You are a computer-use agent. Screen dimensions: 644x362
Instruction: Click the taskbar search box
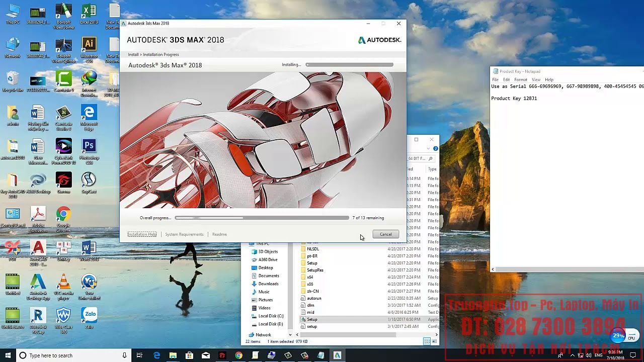[x=73, y=355]
